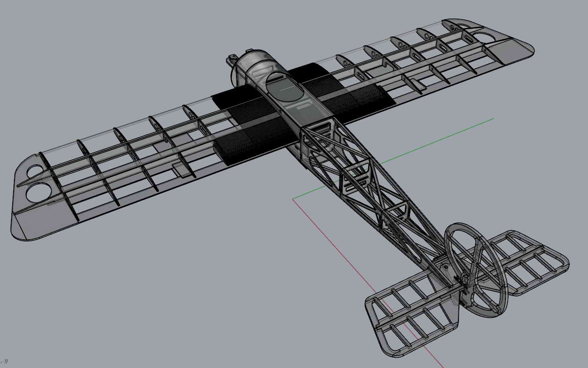Click the world axis icon in bottom-left corner
Viewport: 588px width, 368px height.
5,361
